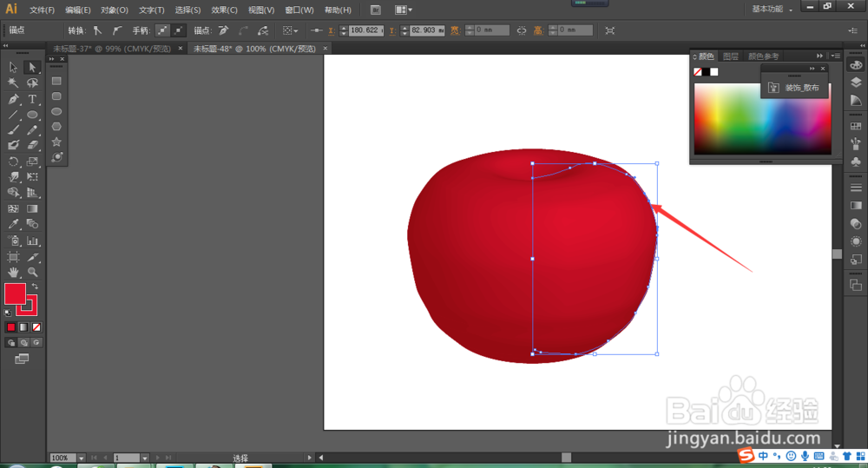Select the Rotate tool
Viewport: 868px width, 468px height.
(13, 161)
